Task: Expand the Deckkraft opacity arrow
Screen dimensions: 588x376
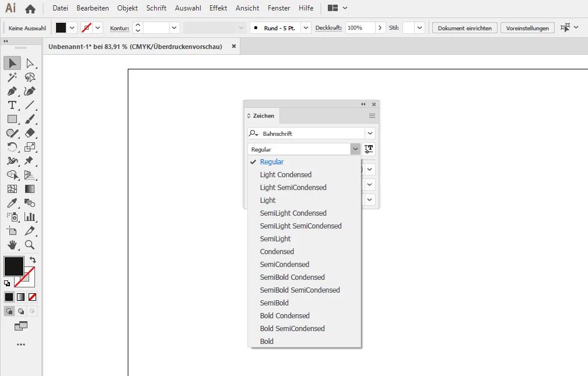Action: 380,28
